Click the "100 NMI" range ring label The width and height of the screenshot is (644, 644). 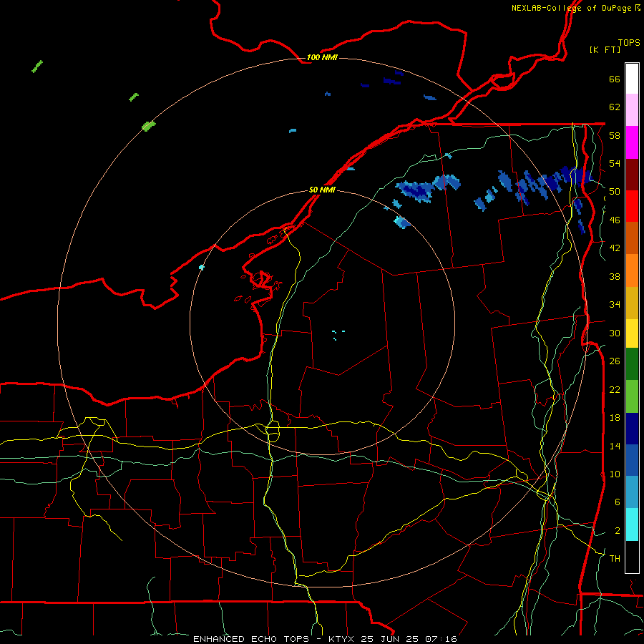322,57
